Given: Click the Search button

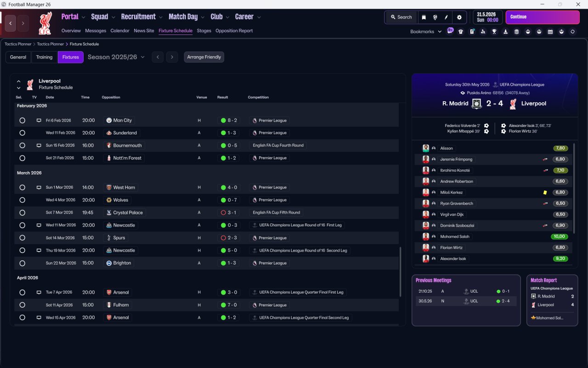Looking at the screenshot, I should (x=401, y=17).
